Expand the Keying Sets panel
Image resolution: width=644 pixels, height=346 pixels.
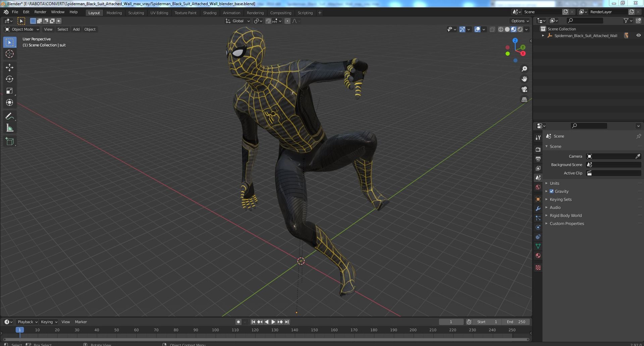coord(560,199)
